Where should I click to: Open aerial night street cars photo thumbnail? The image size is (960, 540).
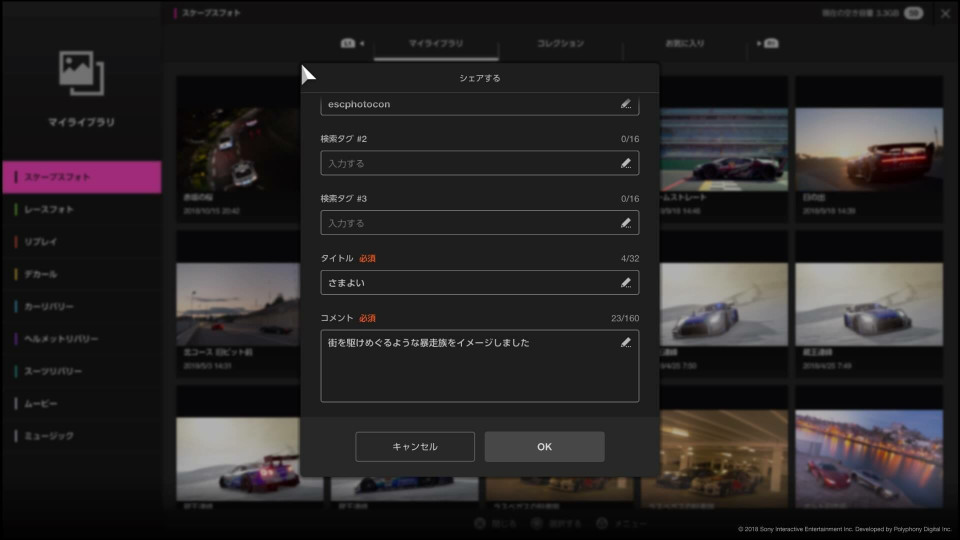click(x=239, y=149)
